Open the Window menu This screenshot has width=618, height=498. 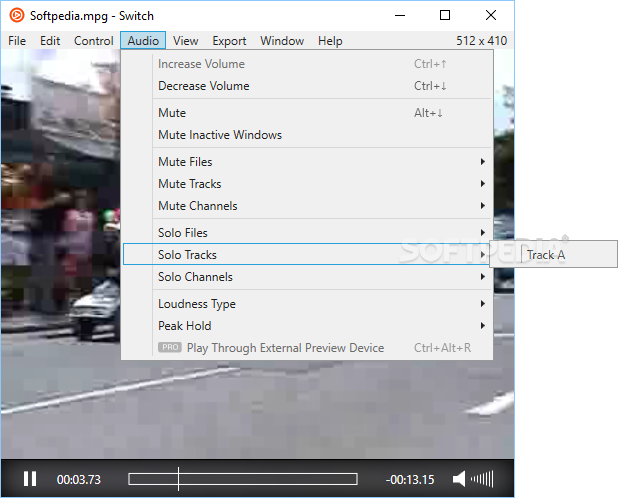(282, 41)
